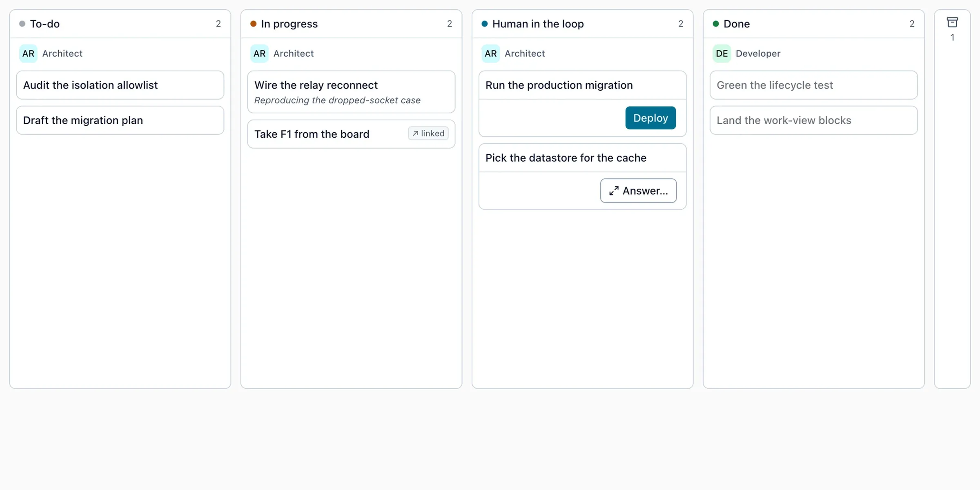Click the To-do column header title
Viewport: 980px width, 490px height.
[45, 24]
